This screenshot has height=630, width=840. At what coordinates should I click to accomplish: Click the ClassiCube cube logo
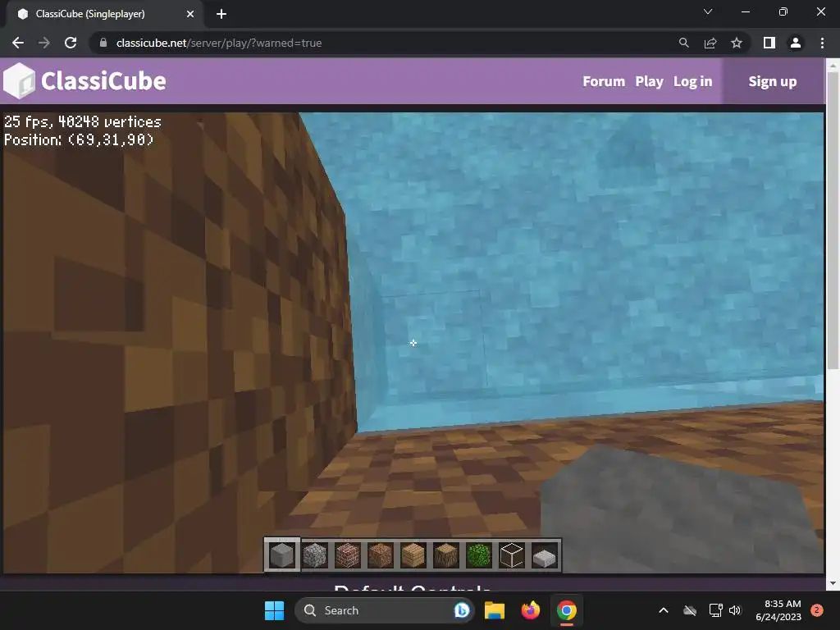[20, 81]
